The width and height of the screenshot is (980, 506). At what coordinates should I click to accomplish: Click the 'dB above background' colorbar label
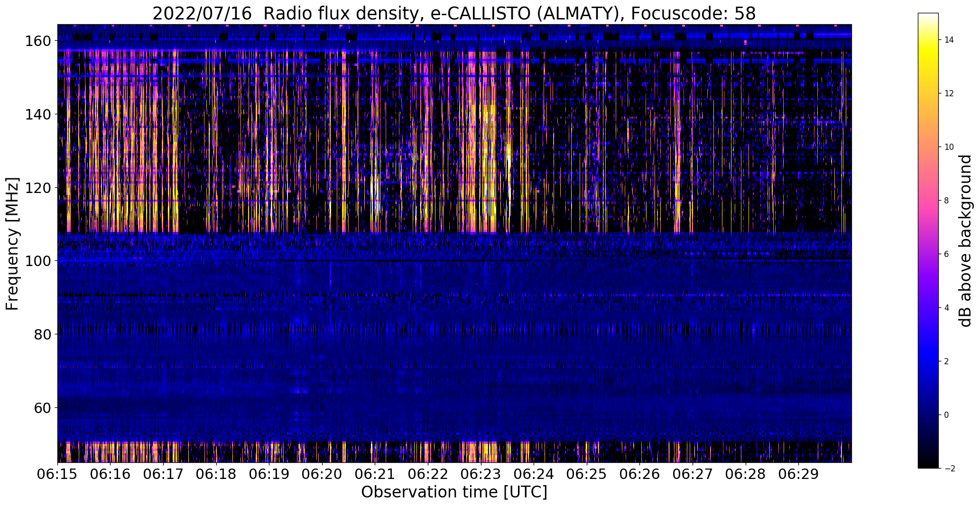click(x=965, y=241)
